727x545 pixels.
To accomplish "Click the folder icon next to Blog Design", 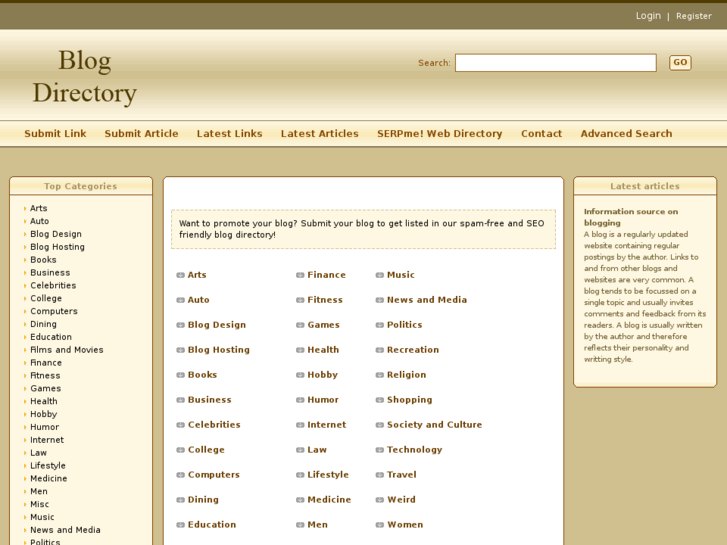I will (180, 325).
